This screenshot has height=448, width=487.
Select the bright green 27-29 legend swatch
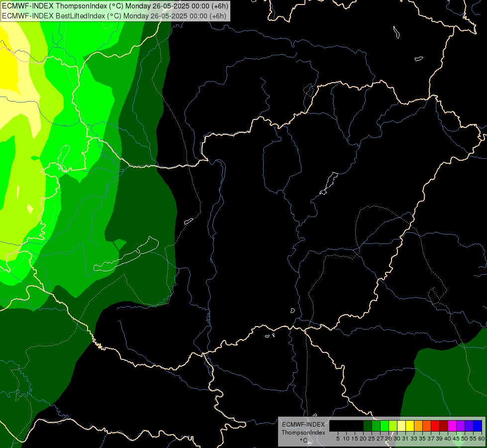pos(385,426)
